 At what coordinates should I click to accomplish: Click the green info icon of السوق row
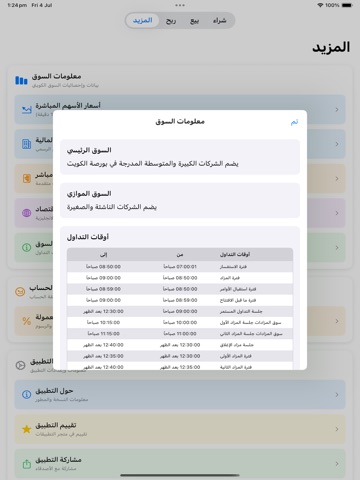coord(27,248)
